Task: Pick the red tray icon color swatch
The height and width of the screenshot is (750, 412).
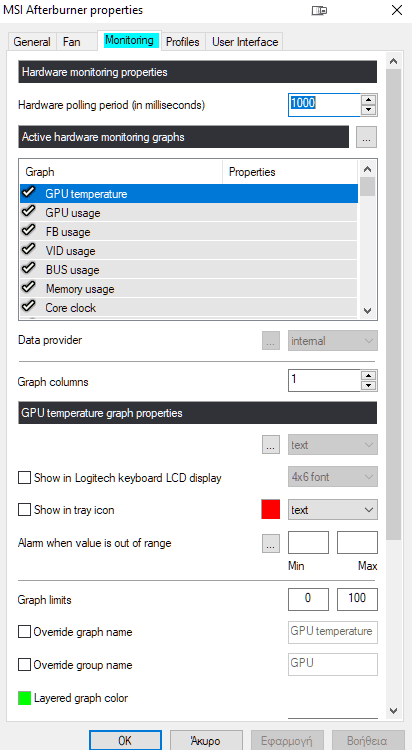Action: pyautogui.click(x=271, y=510)
